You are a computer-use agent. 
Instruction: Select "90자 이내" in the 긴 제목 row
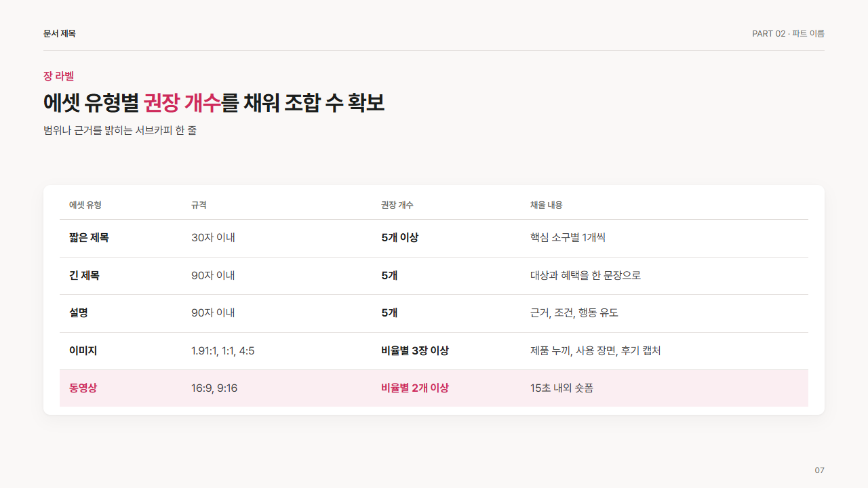click(x=213, y=276)
